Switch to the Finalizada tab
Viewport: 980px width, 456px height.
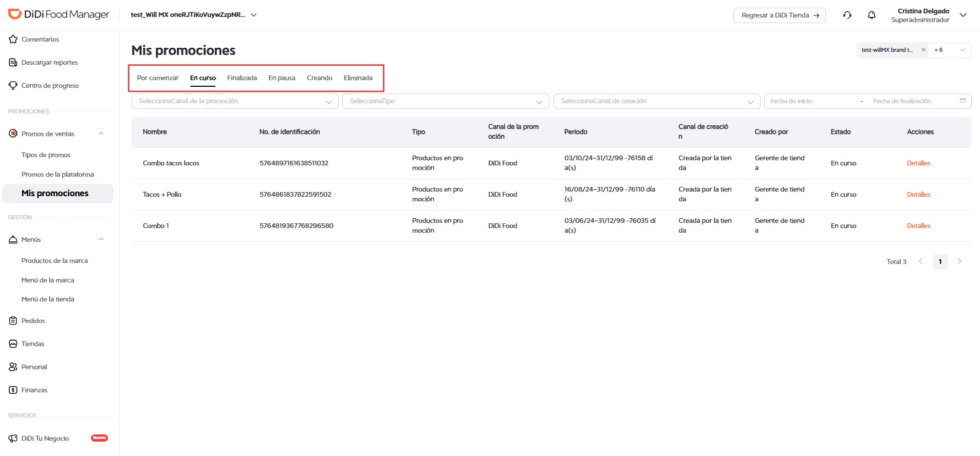(242, 78)
